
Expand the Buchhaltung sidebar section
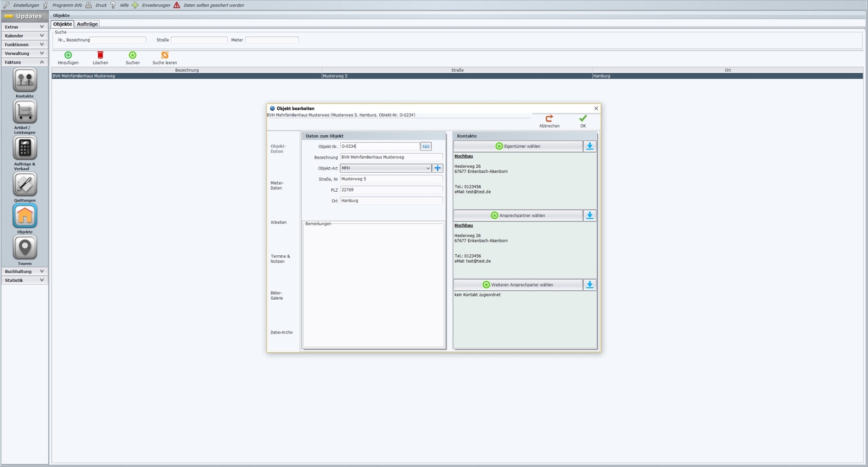coord(24,272)
